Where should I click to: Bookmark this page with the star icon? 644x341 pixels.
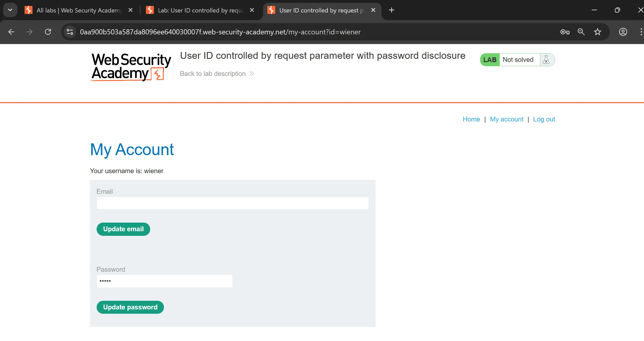click(x=598, y=32)
